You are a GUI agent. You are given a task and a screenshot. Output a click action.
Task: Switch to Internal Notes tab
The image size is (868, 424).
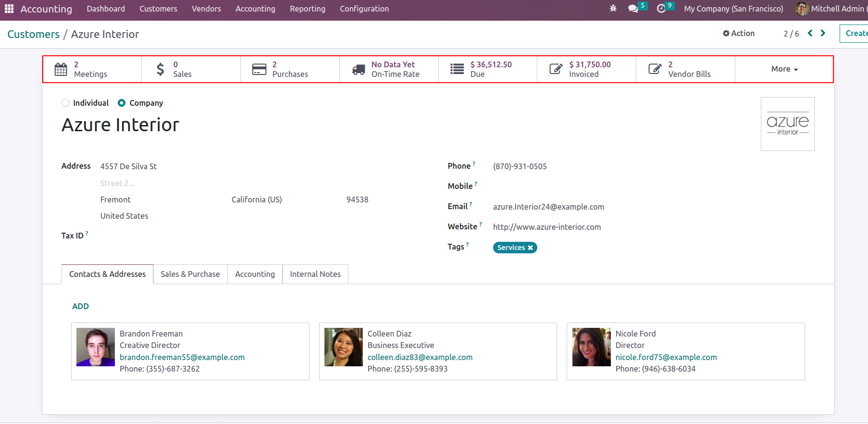pyautogui.click(x=315, y=274)
